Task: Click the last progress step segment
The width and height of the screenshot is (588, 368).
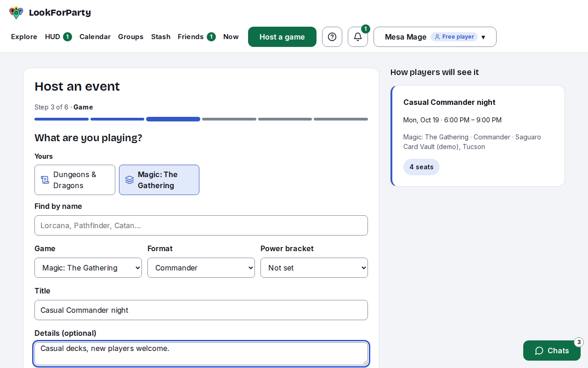Action: pos(341,119)
